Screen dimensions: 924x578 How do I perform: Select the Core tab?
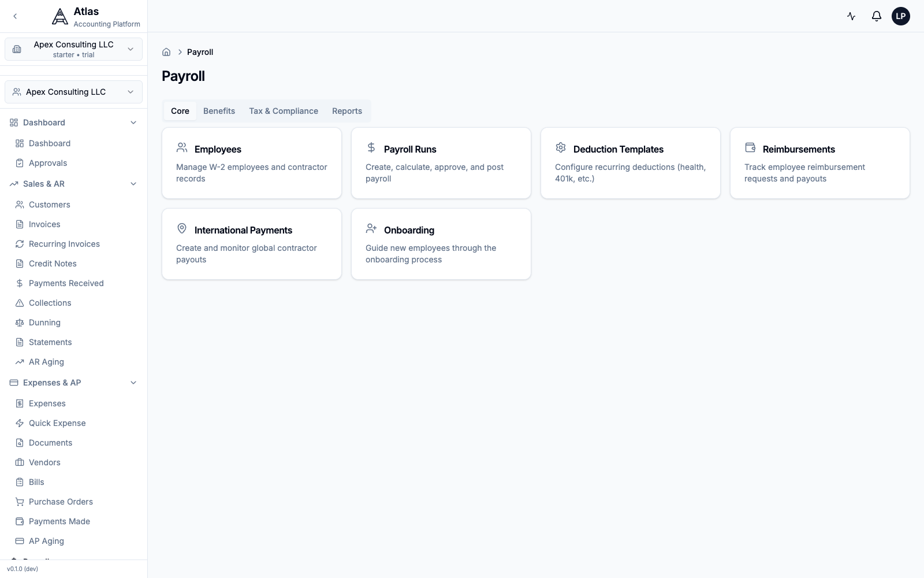click(180, 111)
